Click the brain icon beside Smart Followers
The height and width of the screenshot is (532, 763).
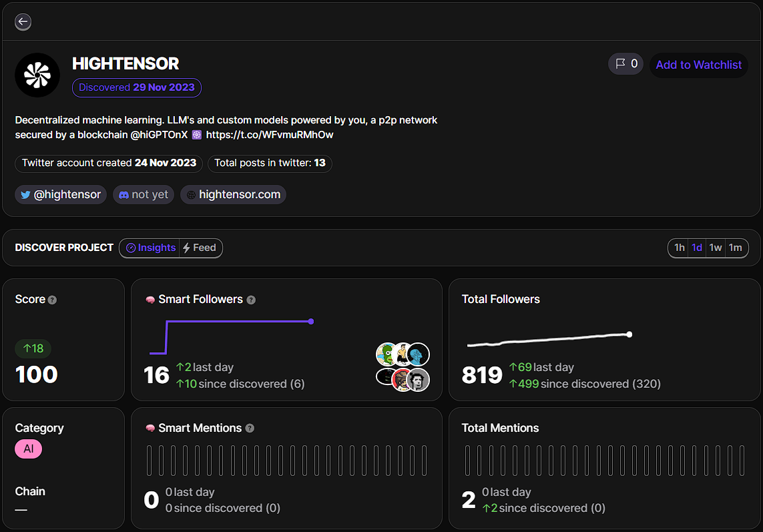click(150, 300)
